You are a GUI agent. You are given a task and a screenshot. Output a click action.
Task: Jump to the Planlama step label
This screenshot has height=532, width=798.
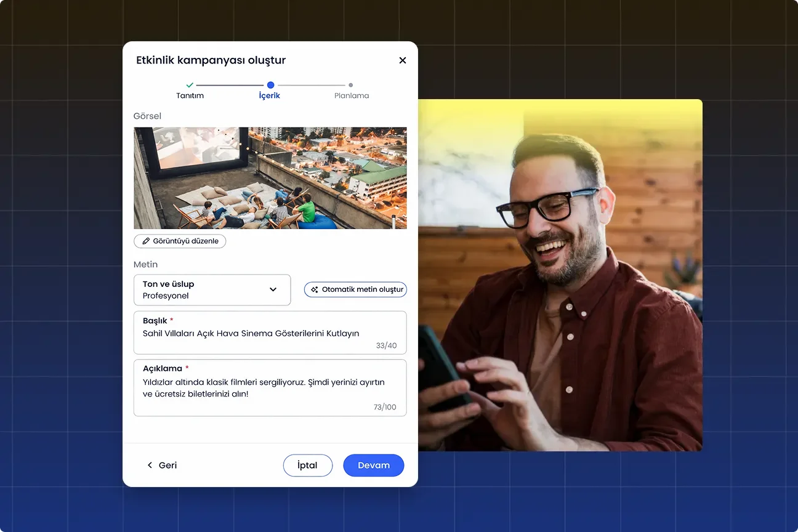point(352,96)
